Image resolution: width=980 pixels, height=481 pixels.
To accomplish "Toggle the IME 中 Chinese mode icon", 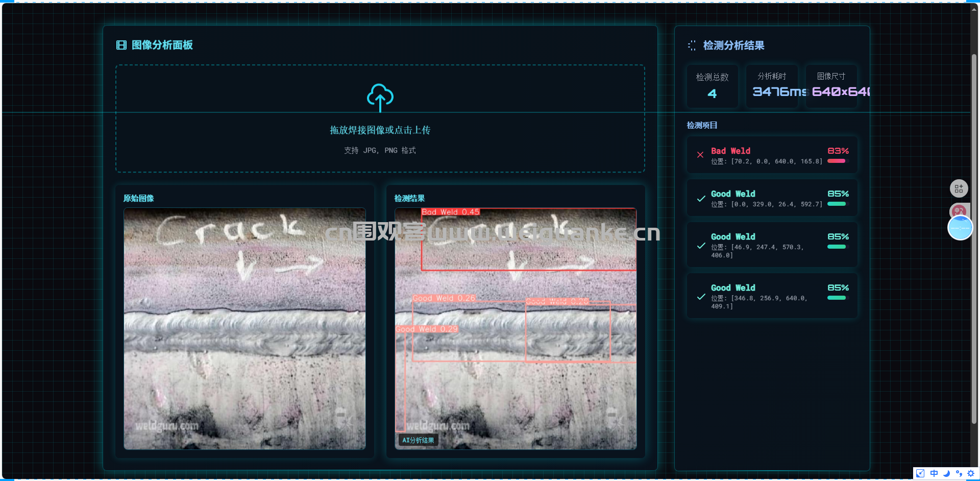I will [x=934, y=473].
